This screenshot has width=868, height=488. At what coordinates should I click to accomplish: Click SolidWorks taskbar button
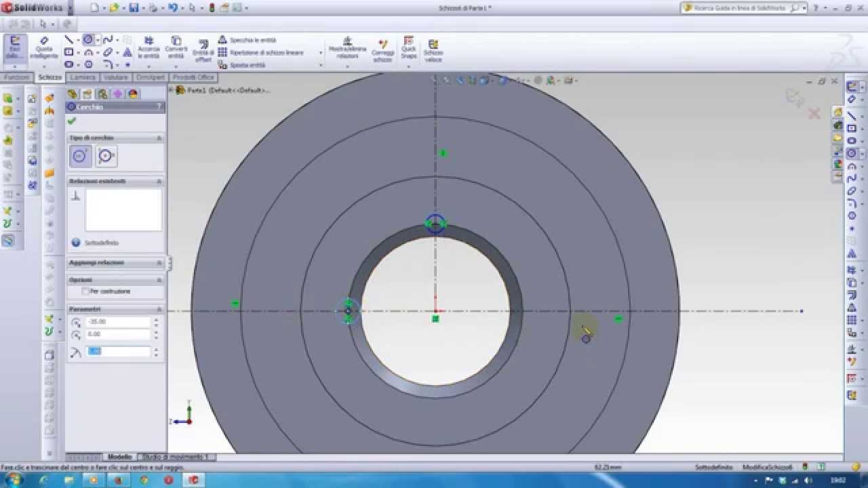tap(193, 480)
